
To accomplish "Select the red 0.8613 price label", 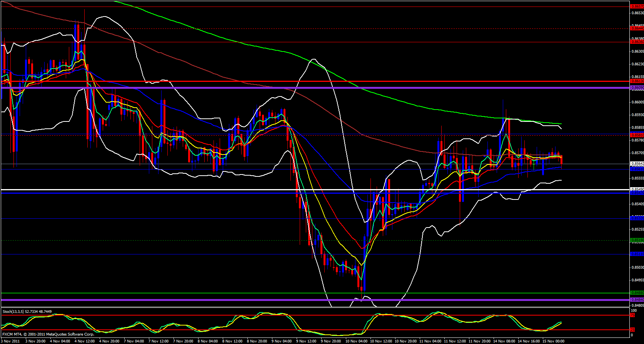I will (637, 81).
